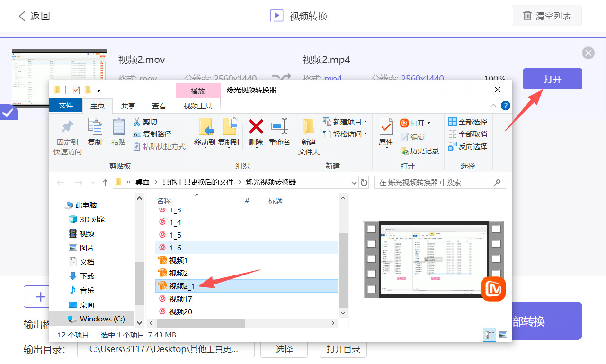Screen dimensions: 606x364
Task: Click Delete (删除) red X icon
Action: pos(256,127)
